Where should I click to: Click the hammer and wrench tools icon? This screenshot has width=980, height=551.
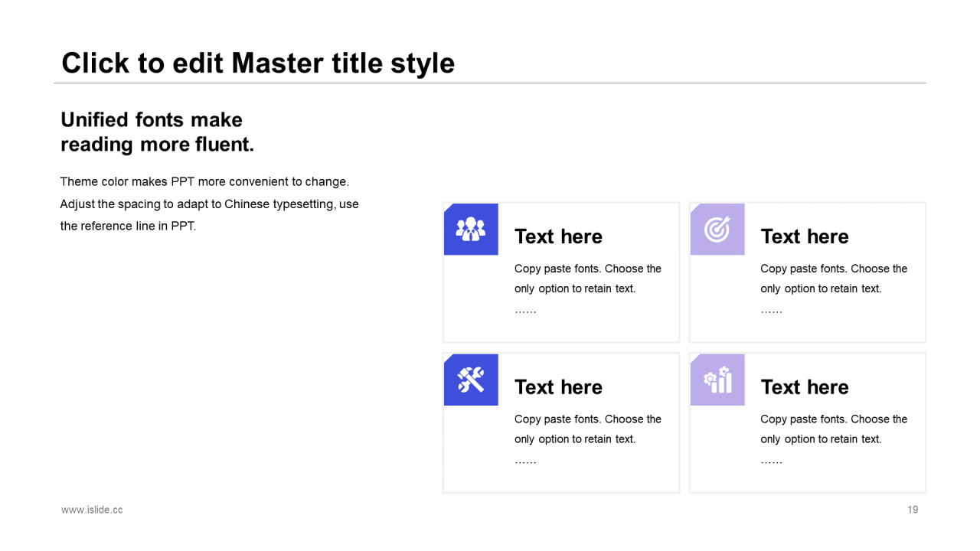(x=471, y=380)
